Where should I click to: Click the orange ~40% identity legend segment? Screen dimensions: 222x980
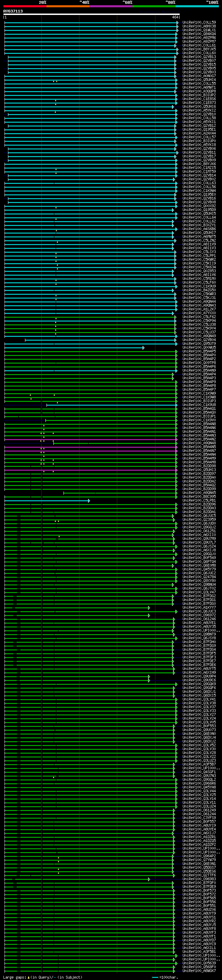pos(68,6)
